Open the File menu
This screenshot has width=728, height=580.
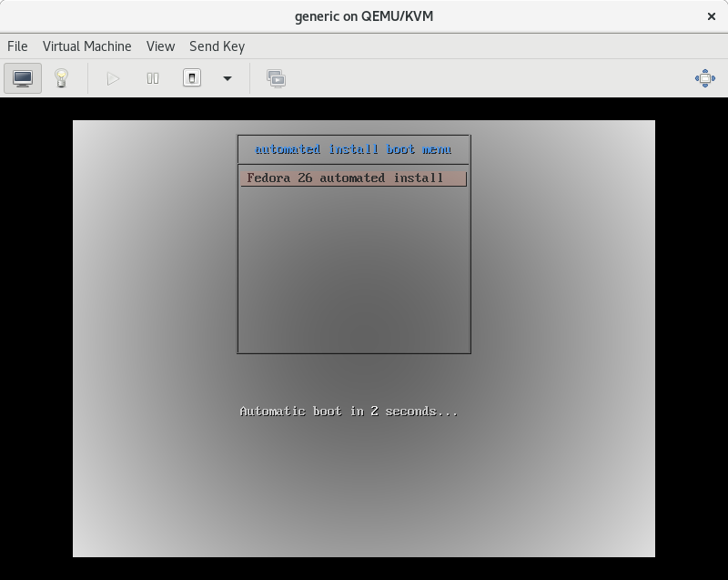pyautogui.click(x=17, y=46)
